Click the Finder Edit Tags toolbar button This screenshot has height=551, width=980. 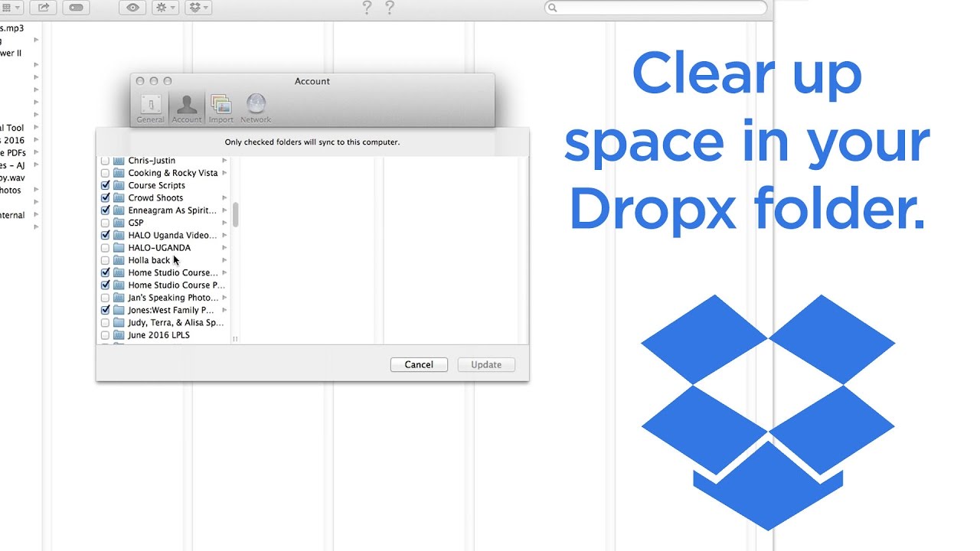tap(77, 8)
